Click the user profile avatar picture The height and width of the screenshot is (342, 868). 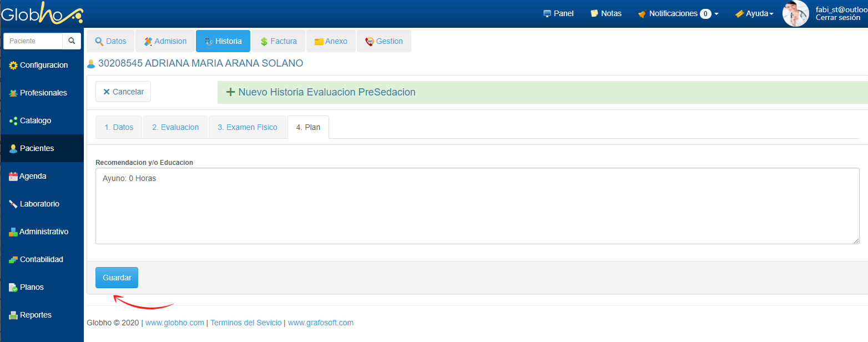tap(795, 13)
